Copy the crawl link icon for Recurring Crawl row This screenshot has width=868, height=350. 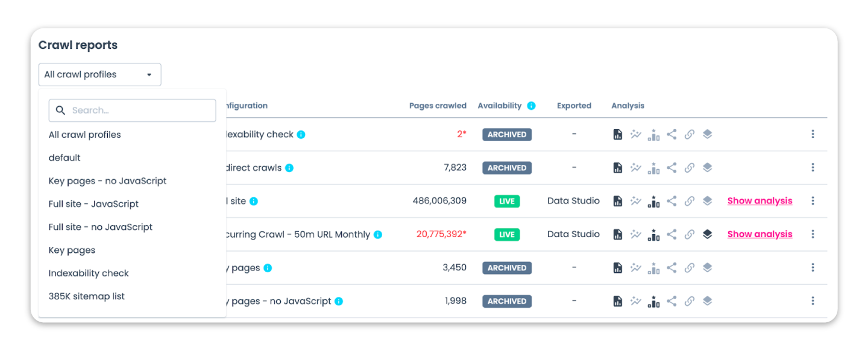click(690, 234)
